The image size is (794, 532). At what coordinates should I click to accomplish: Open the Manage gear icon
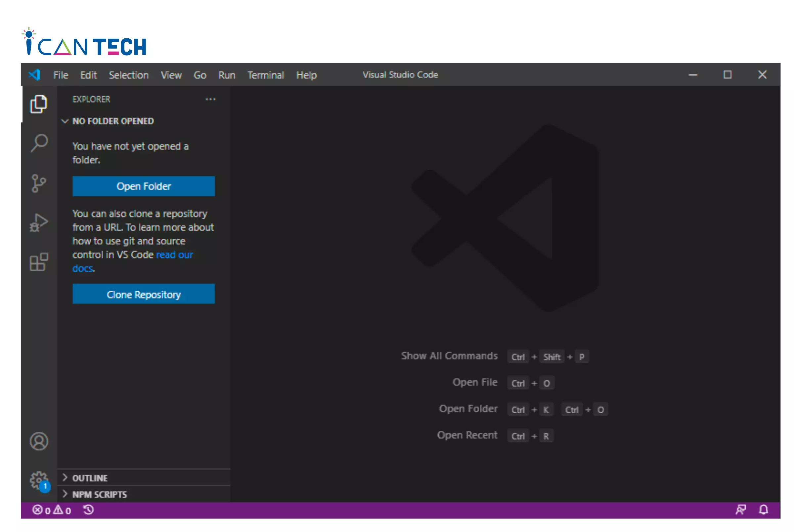tap(39, 481)
